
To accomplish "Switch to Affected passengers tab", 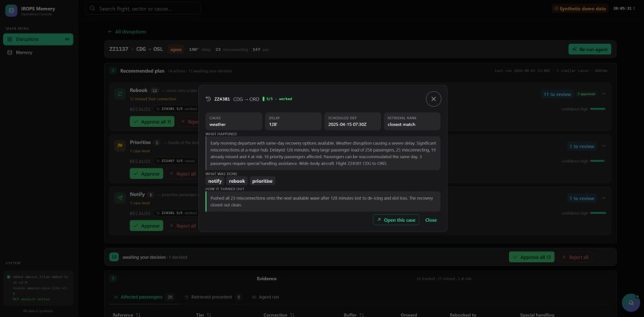I will [144, 297].
